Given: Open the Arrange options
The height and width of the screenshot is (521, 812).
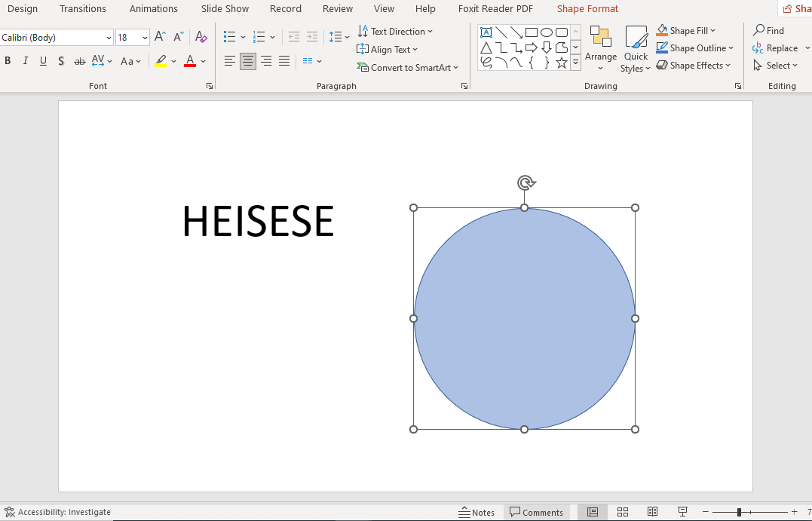Looking at the screenshot, I should (x=601, y=49).
